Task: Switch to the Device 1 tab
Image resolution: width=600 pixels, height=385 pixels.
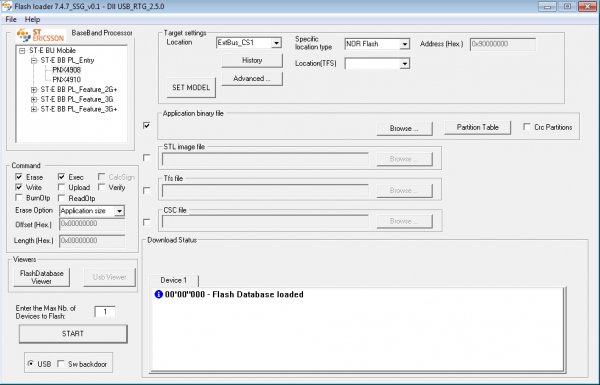Action: (x=174, y=280)
